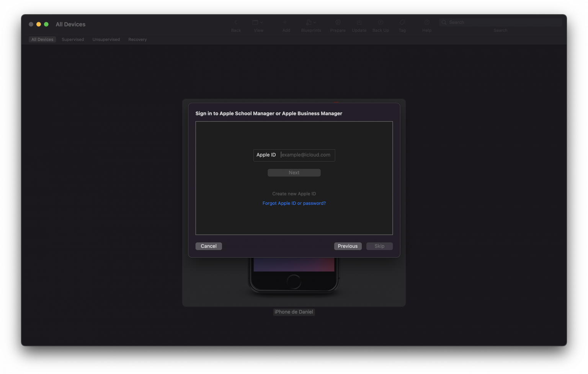This screenshot has width=588, height=374.
Task: Switch to the Supervised tab
Action: [73, 39]
